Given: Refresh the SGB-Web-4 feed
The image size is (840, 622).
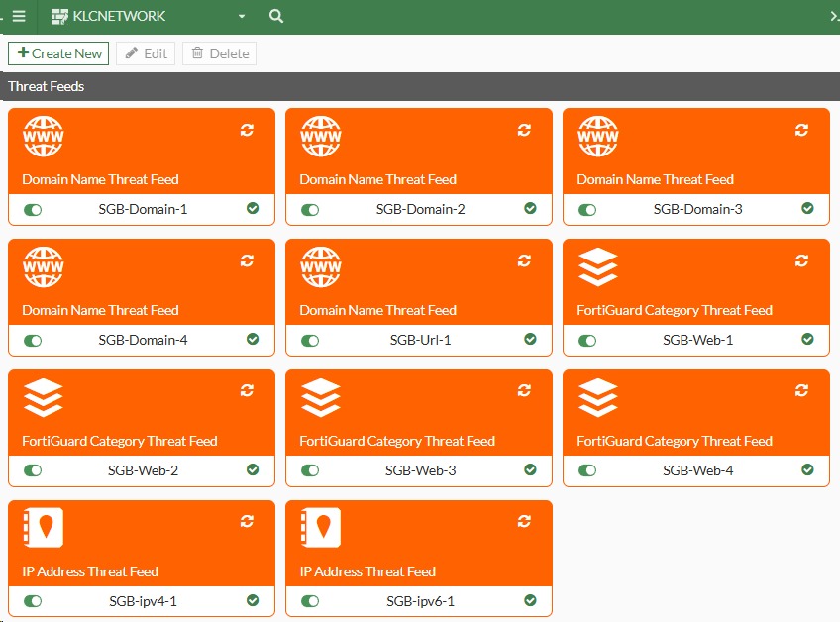Looking at the screenshot, I should point(802,390).
